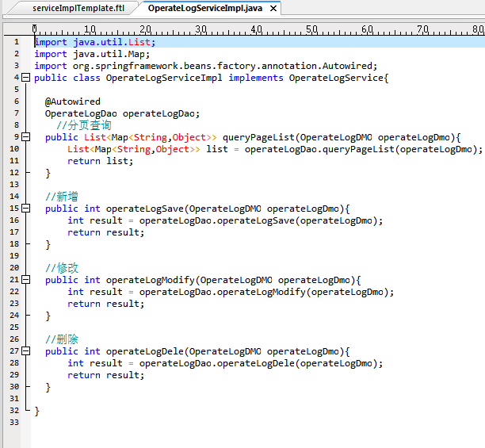Click 'return result;' on line 17

105,232
